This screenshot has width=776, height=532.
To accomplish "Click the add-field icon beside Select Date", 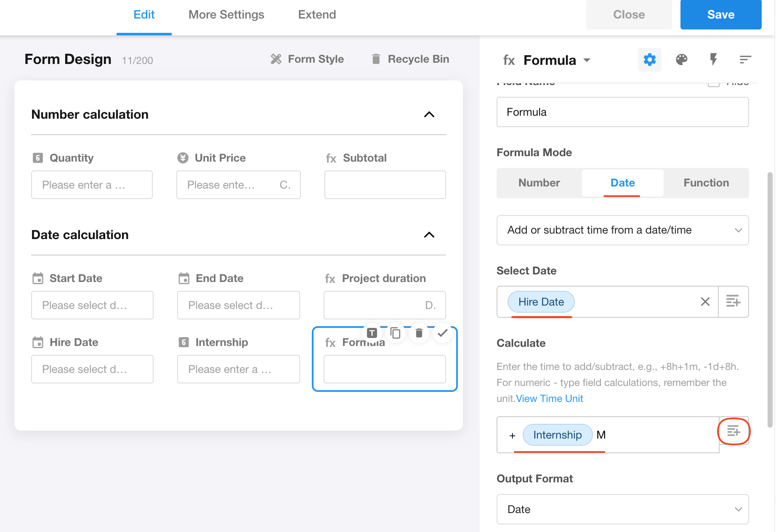I will 733,301.
